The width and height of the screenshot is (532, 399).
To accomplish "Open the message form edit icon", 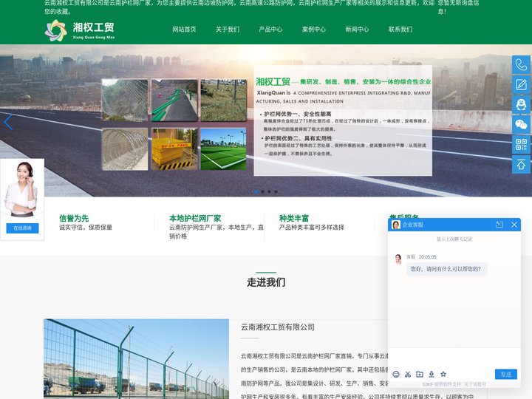I will pyautogui.click(x=521, y=84).
